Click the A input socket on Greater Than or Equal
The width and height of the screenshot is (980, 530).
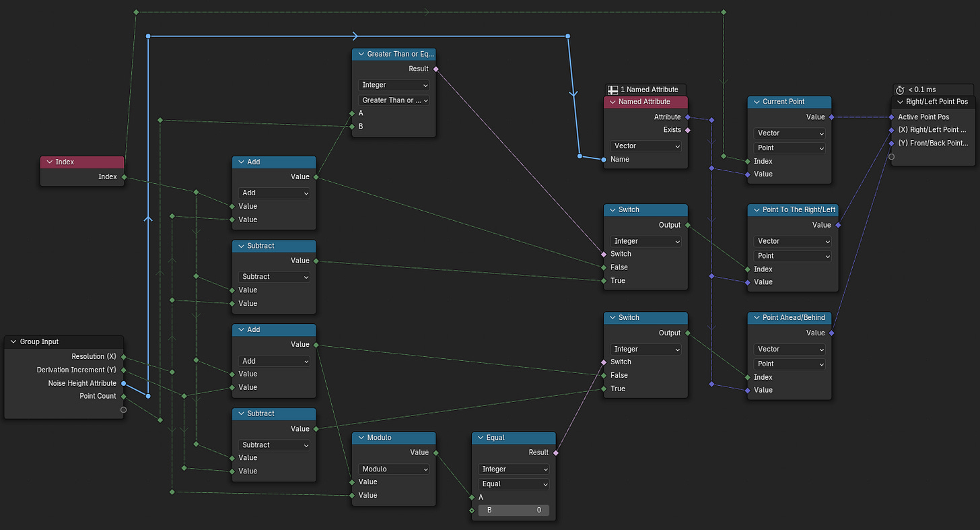pyautogui.click(x=351, y=113)
